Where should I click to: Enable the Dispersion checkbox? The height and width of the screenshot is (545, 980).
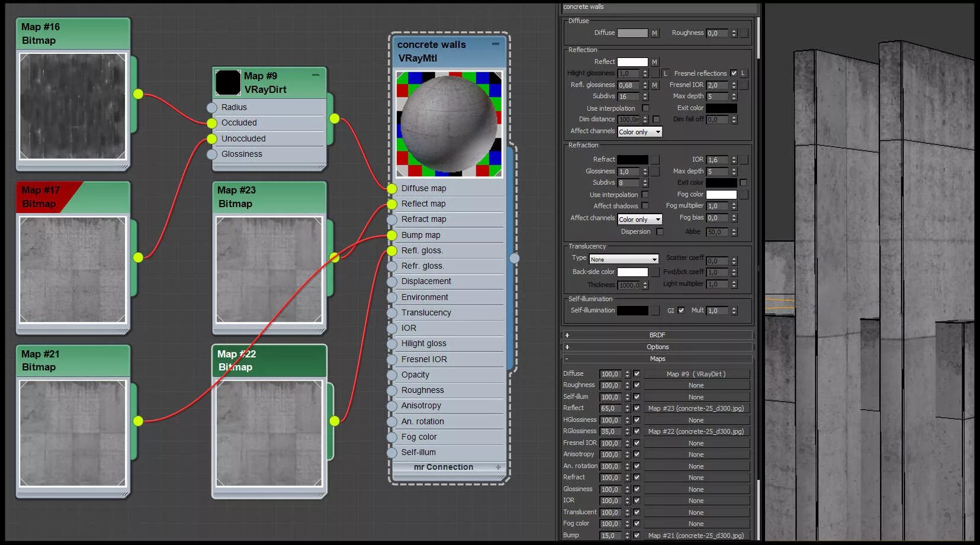[660, 232]
